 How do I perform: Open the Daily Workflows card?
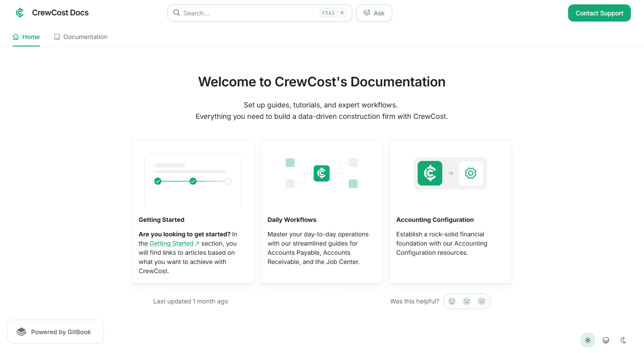pyautogui.click(x=322, y=211)
